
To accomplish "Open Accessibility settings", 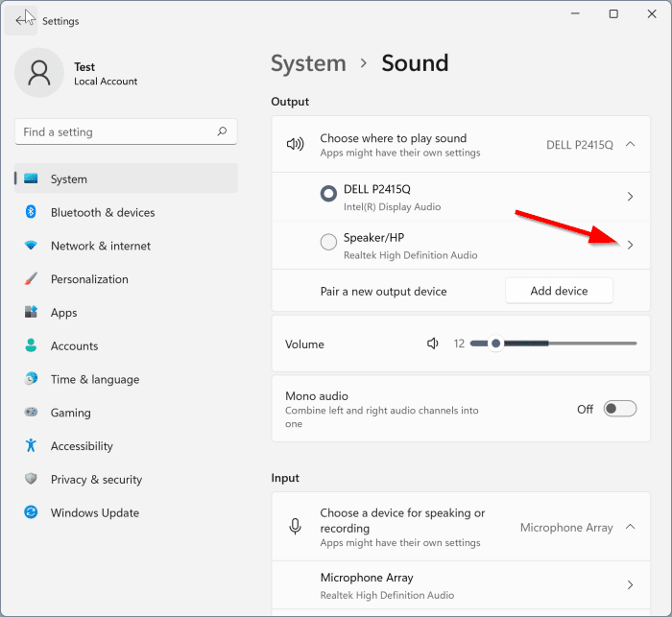I will (126, 445).
